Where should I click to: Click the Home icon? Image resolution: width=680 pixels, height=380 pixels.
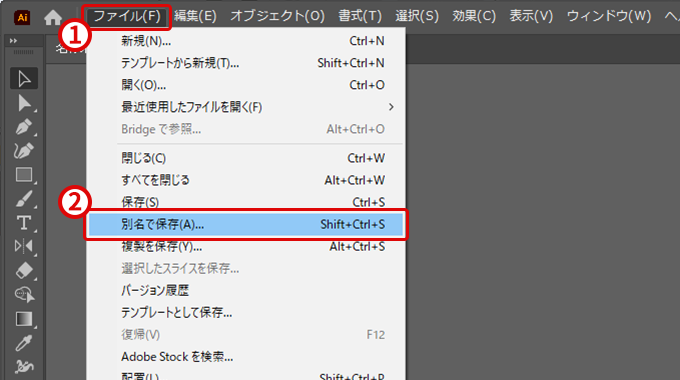tap(53, 17)
